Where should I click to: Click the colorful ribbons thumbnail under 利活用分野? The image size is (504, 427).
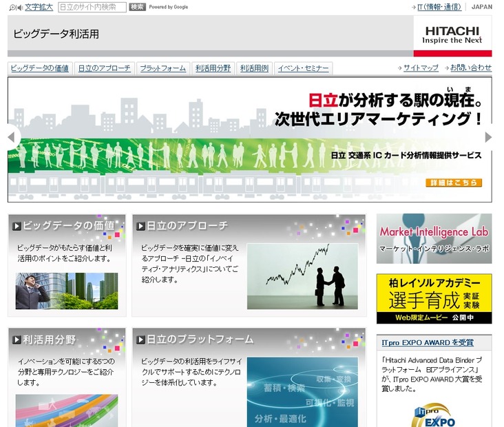(67, 410)
